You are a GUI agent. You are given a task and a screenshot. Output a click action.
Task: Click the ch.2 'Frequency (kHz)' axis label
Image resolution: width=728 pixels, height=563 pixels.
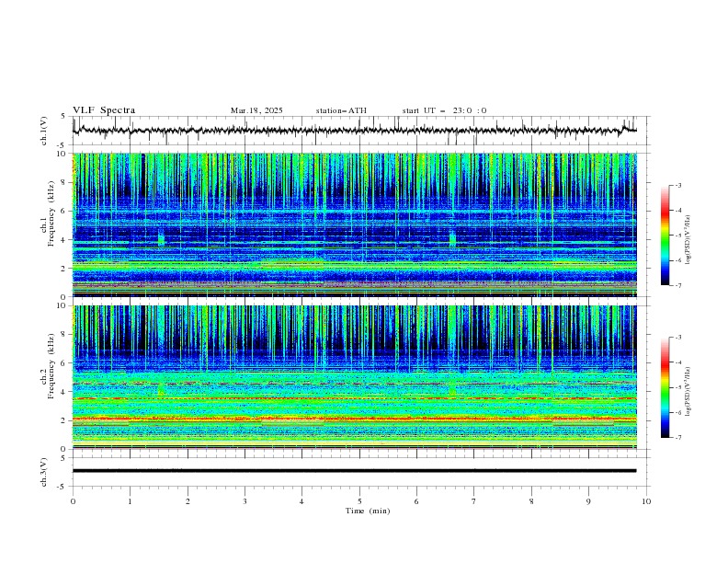coord(51,366)
